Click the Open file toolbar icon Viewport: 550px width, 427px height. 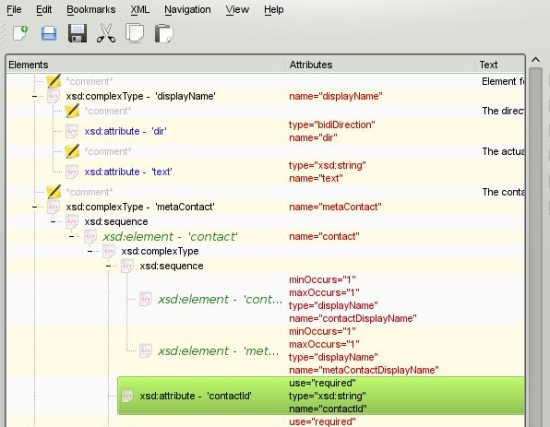point(48,34)
